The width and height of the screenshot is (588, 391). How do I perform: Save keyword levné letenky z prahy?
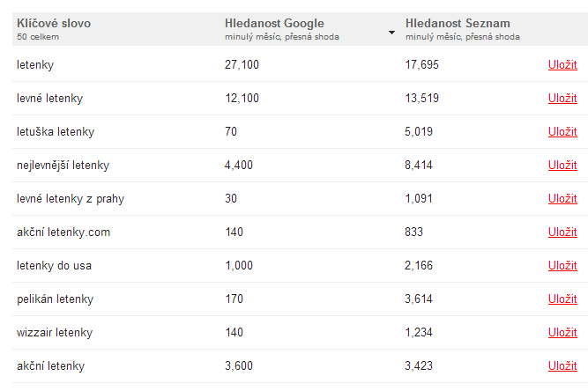coord(562,198)
